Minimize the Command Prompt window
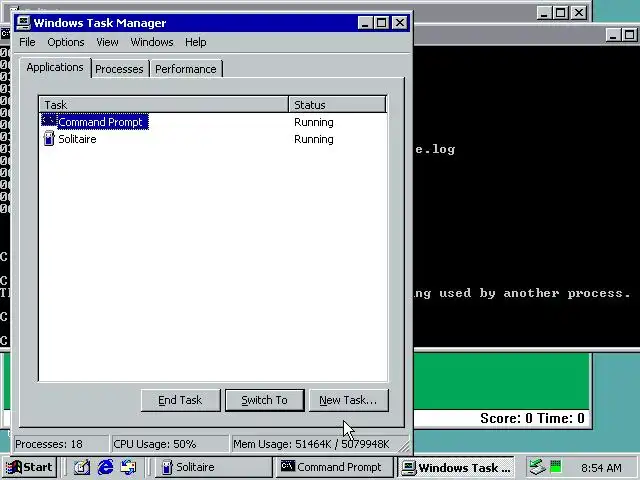The image size is (640, 480). tap(613, 35)
